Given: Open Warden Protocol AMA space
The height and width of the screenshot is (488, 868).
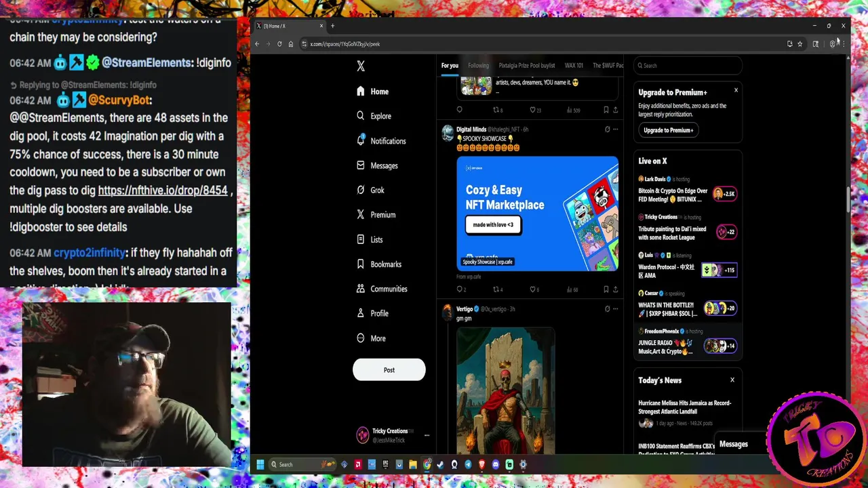Looking at the screenshot, I should pyautogui.click(x=687, y=266).
